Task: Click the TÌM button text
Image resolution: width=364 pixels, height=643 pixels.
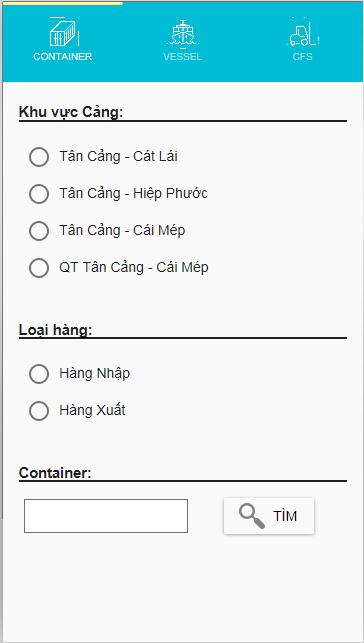Action: [285, 516]
